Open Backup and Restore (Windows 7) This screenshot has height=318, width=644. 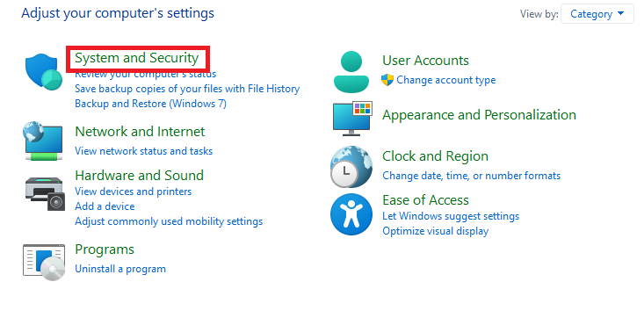(x=150, y=104)
